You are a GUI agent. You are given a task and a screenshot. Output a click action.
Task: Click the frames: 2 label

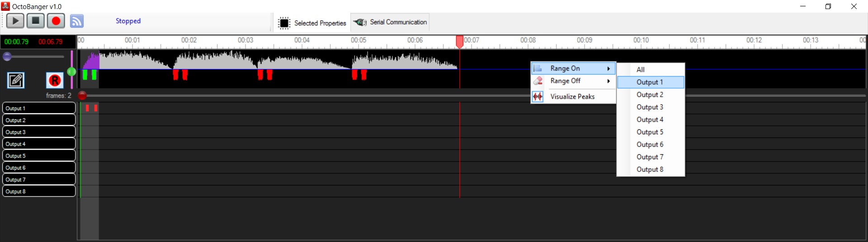click(x=59, y=95)
